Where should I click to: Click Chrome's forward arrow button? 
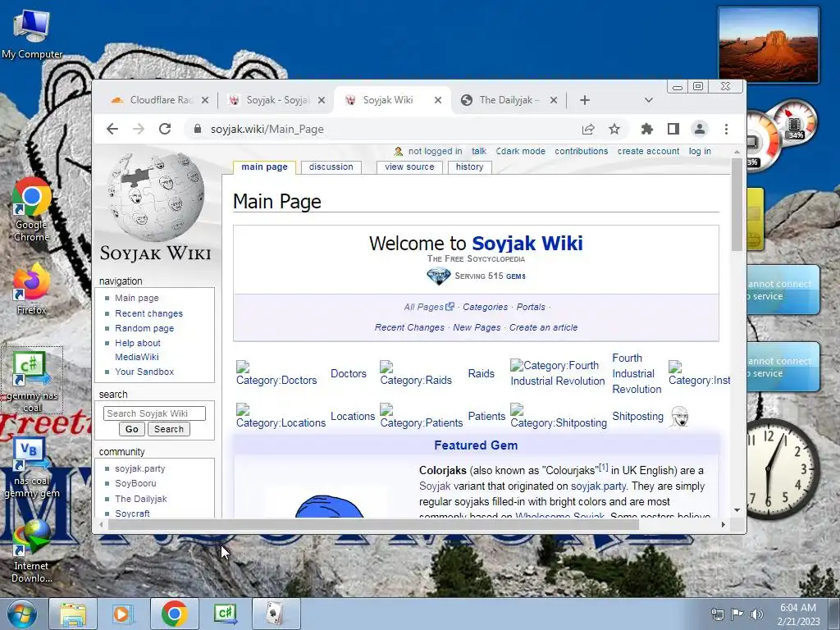tap(138, 129)
